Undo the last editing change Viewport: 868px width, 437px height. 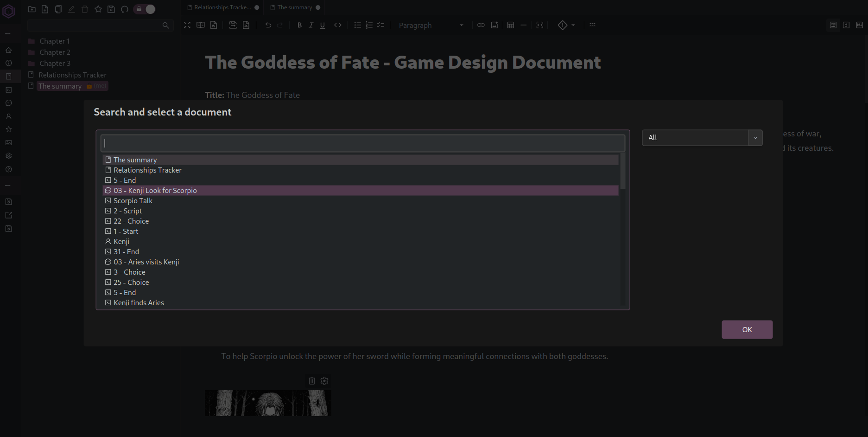pos(268,25)
